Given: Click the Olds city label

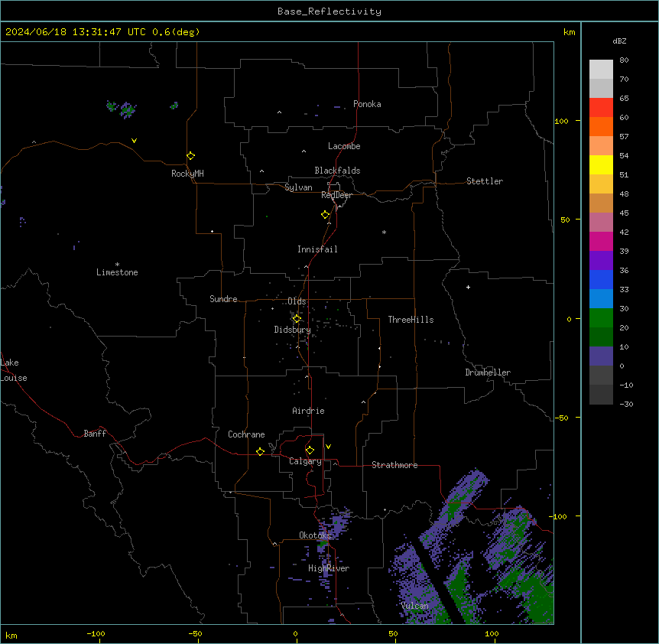Looking at the screenshot, I should pos(297,301).
